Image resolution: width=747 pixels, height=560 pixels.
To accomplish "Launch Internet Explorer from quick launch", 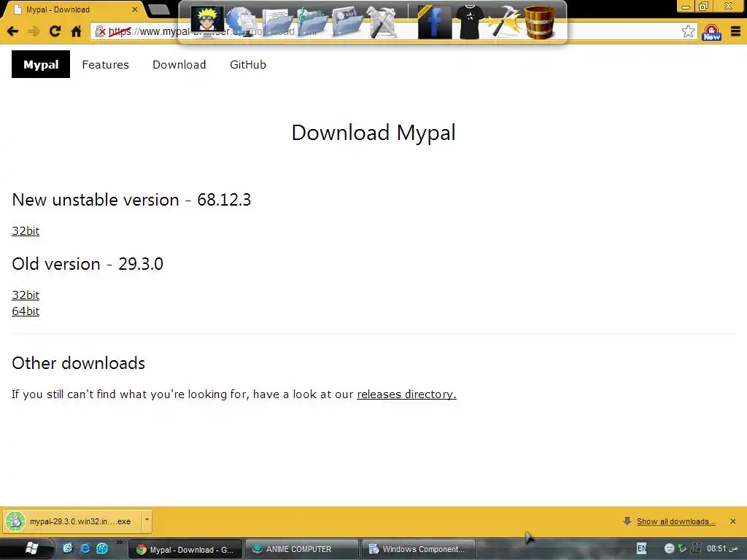I will tap(85, 548).
